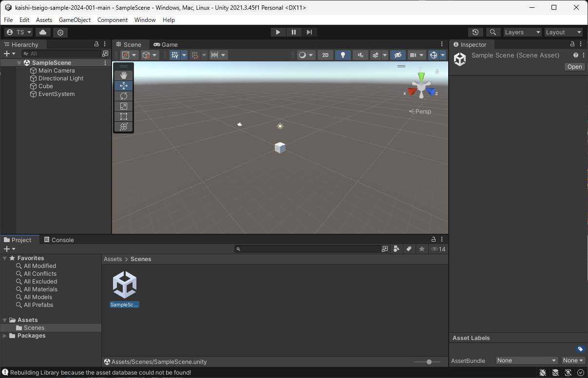The height and width of the screenshot is (378, 588).
Task: Click the scene orientation gizmo Y axis cone
Action: [421, 77]
